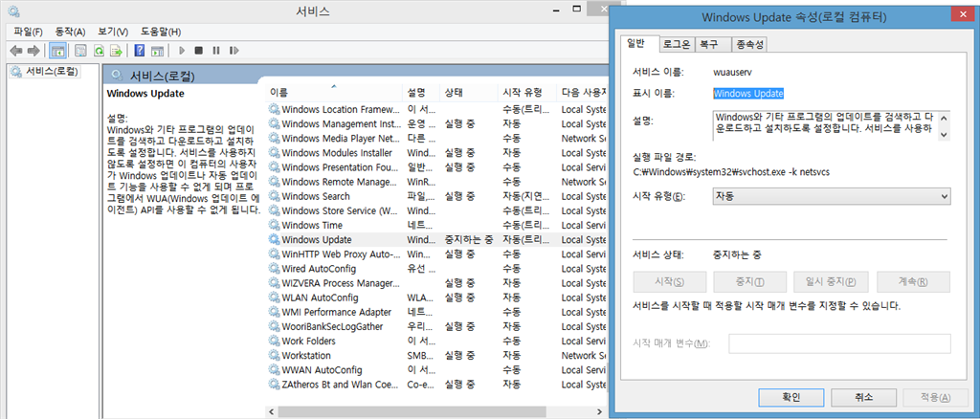The height and width of the screenshot is (419, 980).
Task: Click the 일시 중지(P) button
Action: point(832,281)
